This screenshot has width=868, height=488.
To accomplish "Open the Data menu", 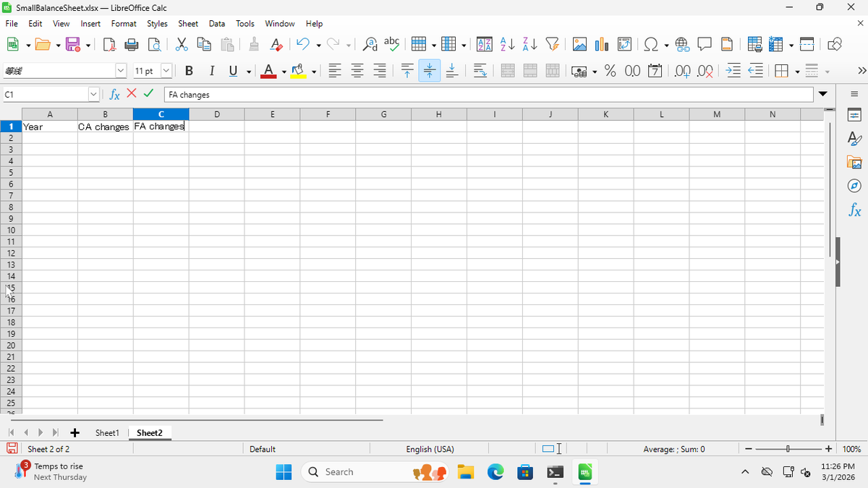I will (x=216, y=23).
